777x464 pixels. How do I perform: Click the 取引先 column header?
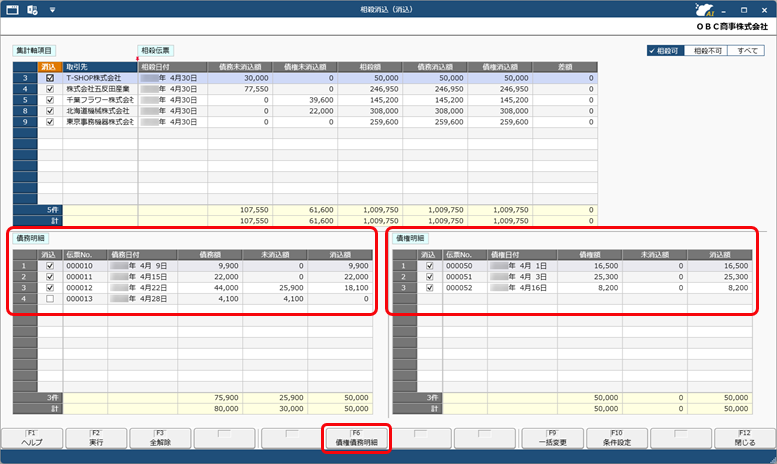coord(100,67)
